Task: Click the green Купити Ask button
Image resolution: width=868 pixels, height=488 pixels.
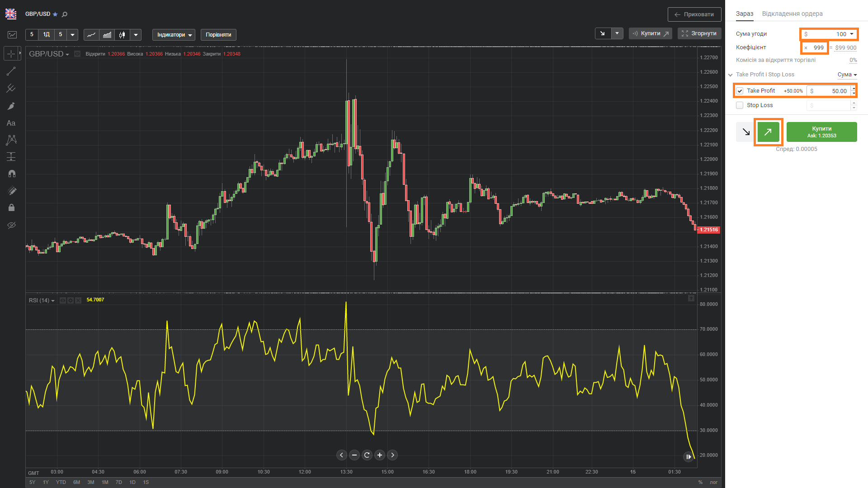Action: [x=821, y=132]
